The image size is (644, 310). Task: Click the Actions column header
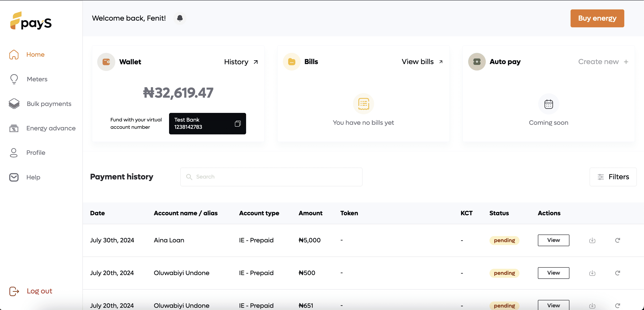click(549, 213)
